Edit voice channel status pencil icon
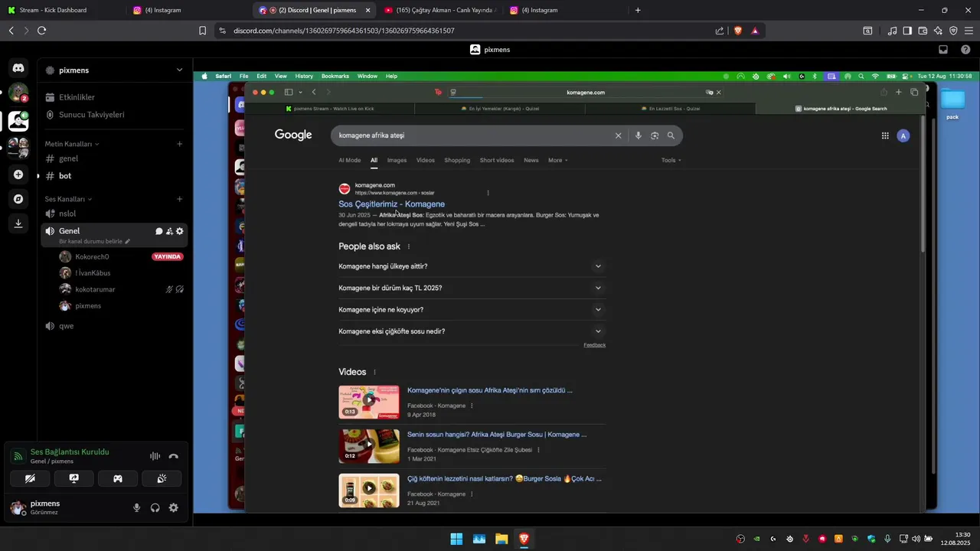The width and height of the screenshot is (980, 551). click(x=128, y=241)
